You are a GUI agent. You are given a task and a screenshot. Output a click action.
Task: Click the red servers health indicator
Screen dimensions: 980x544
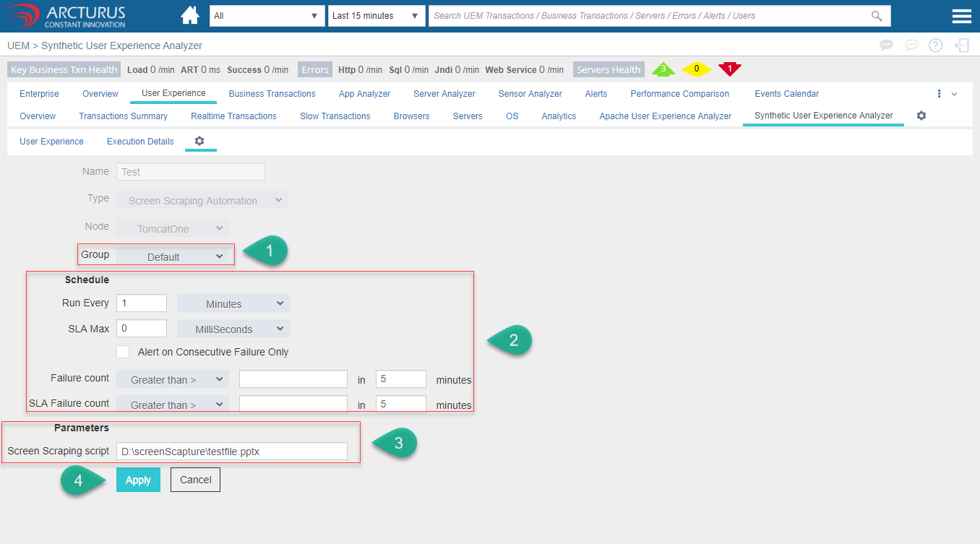click(729, 69)
